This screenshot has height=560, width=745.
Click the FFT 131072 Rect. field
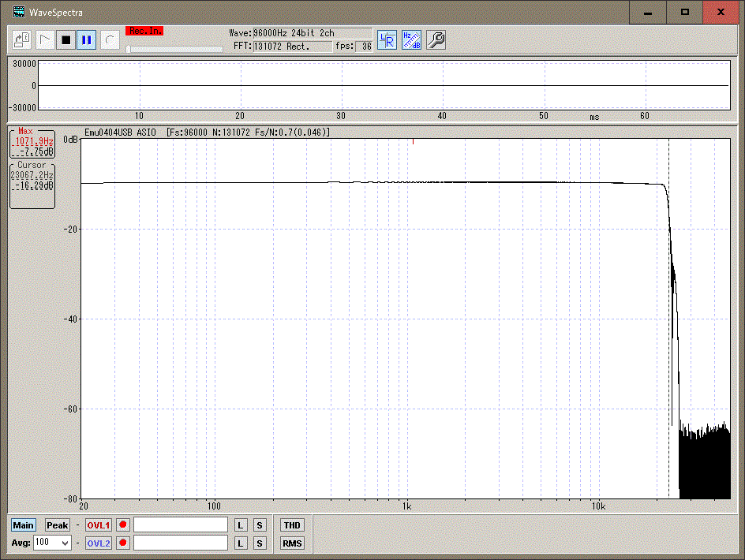pyautogui.click(x=292, y=47)
